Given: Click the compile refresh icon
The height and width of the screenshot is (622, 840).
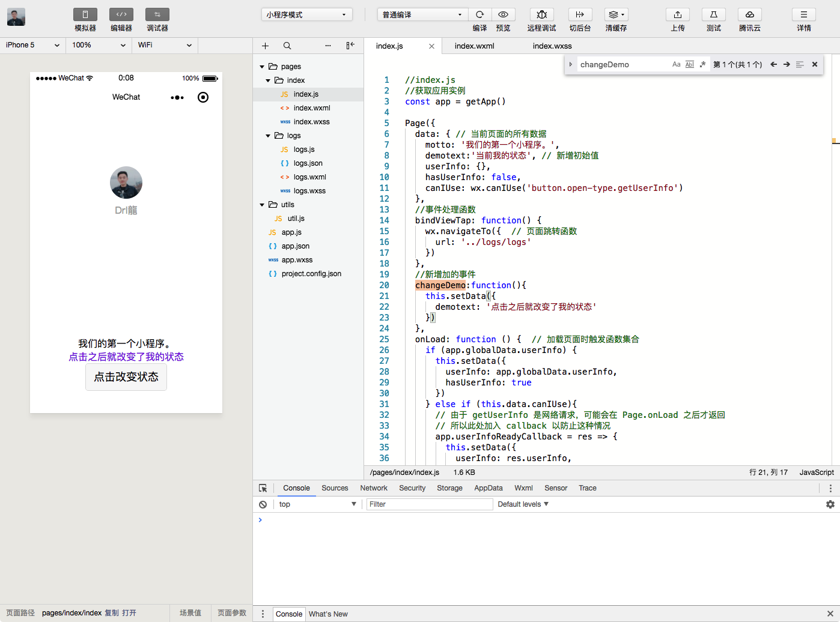Looking at the screenshot, I should click(479, 14).
